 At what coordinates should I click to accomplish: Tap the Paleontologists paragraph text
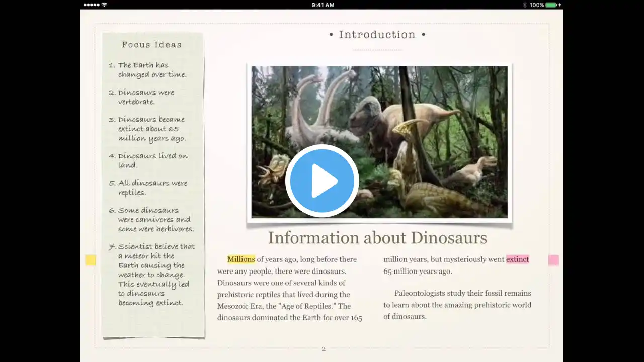click(x=457, y=305)
